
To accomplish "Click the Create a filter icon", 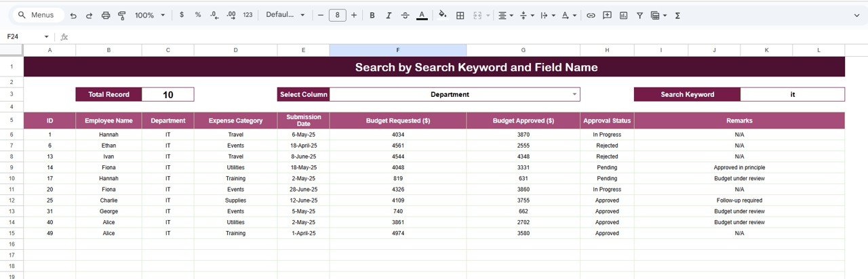I will 639,15.
